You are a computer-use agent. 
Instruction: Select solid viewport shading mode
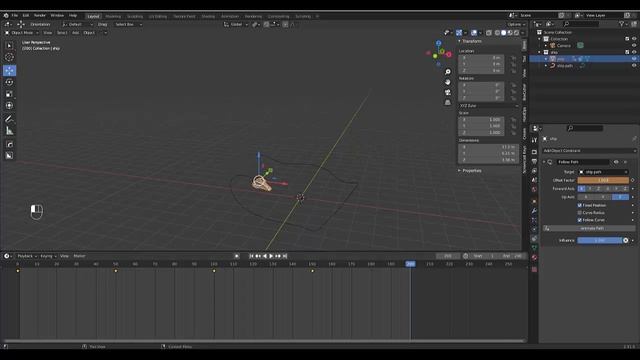[x=503, y=33]
